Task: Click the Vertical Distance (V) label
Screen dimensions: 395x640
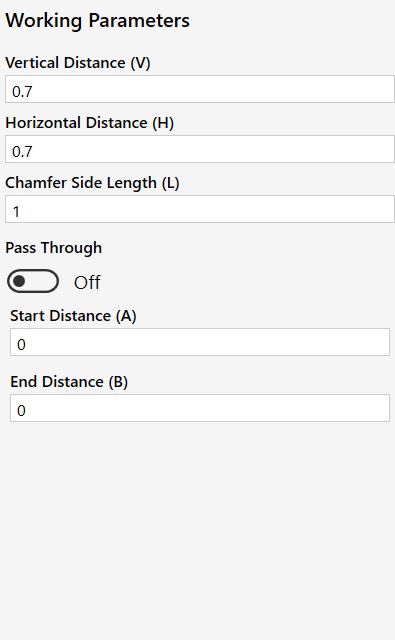Action: (78, 63)
